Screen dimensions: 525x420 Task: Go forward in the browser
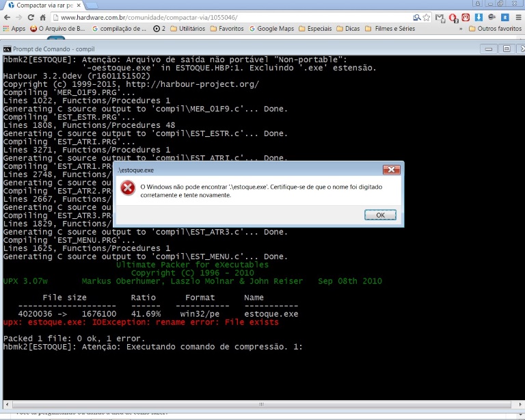click(x=18, y=17)
